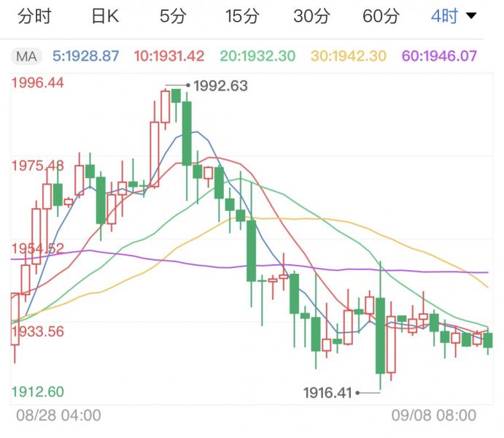504x438 pixels.
Task: Click the 1912.60 bottom price axis label
Action: [38, 392]
